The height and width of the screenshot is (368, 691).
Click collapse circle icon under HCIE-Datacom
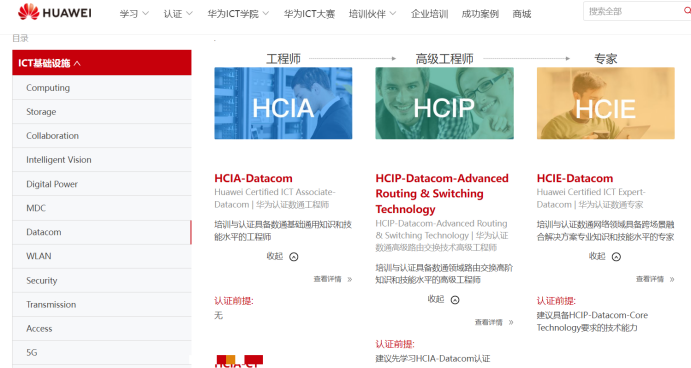tap(616, 256)
